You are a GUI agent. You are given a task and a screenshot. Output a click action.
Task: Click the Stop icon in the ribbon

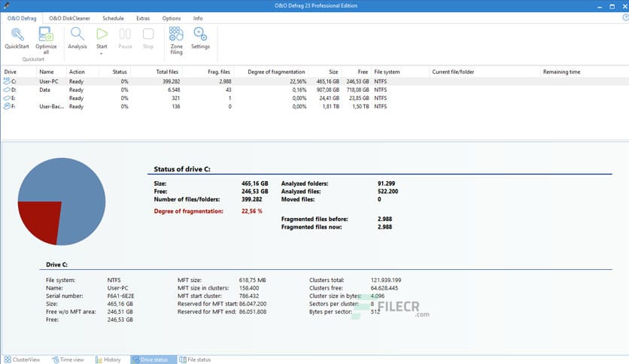point(148,35)
